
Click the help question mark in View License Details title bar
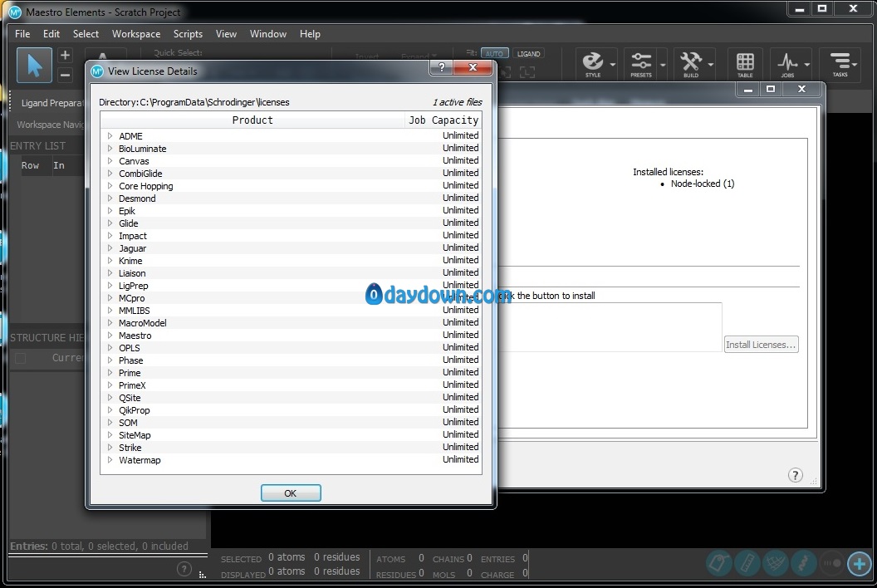(x=442, y=67)
